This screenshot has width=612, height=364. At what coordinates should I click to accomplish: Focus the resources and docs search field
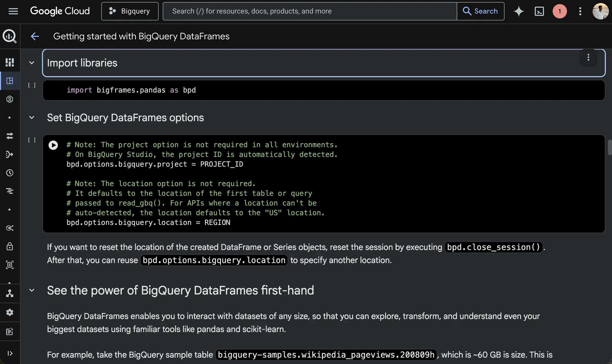click(x=310, y=11)
